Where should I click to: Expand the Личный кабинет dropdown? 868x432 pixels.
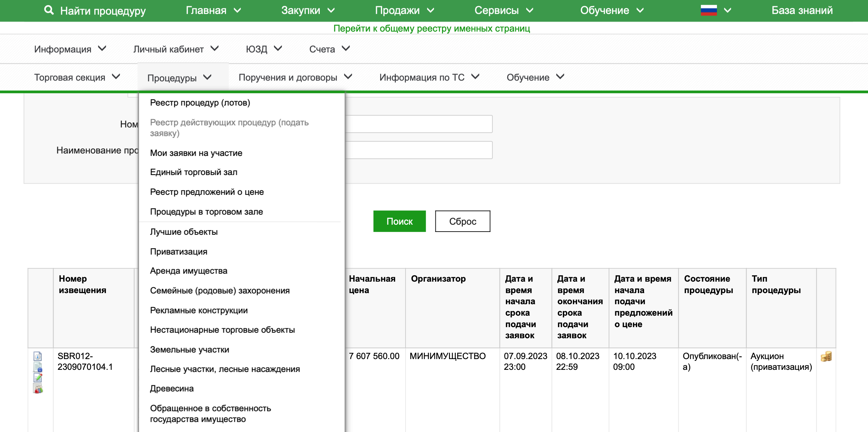click(x=176, y=49)
